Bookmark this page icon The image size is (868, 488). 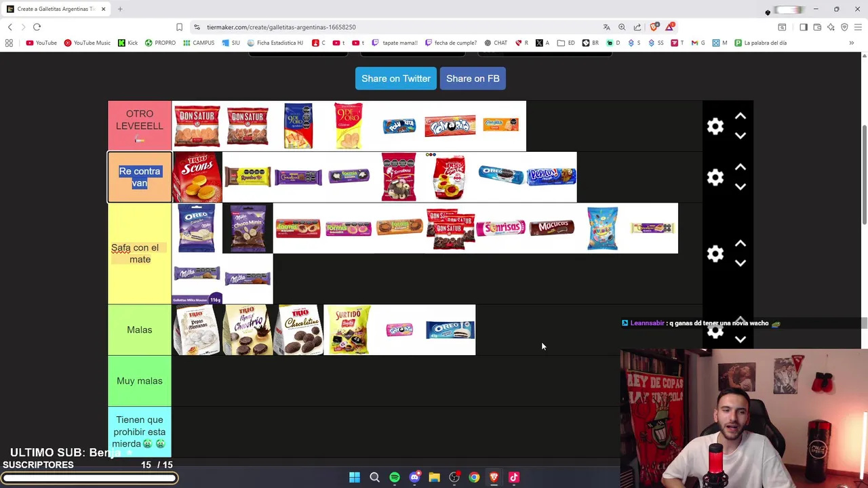(179, 27)
